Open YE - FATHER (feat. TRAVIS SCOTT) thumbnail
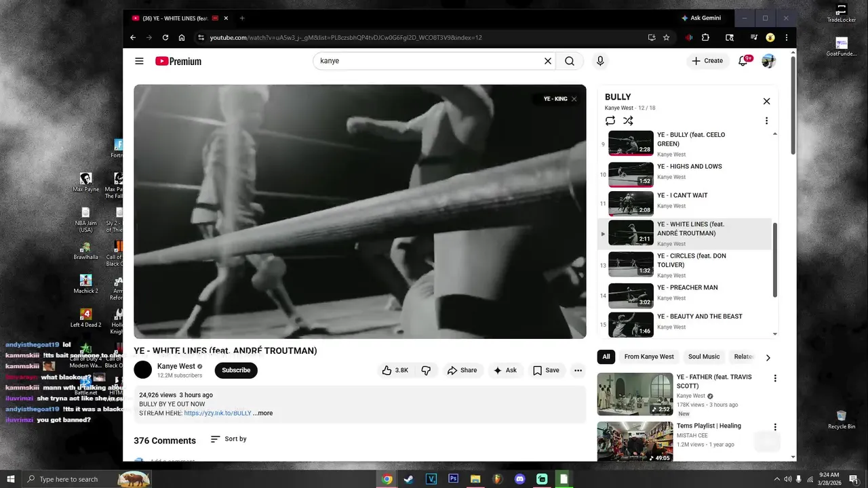This screenshot has height=488, width=868. 635,394
